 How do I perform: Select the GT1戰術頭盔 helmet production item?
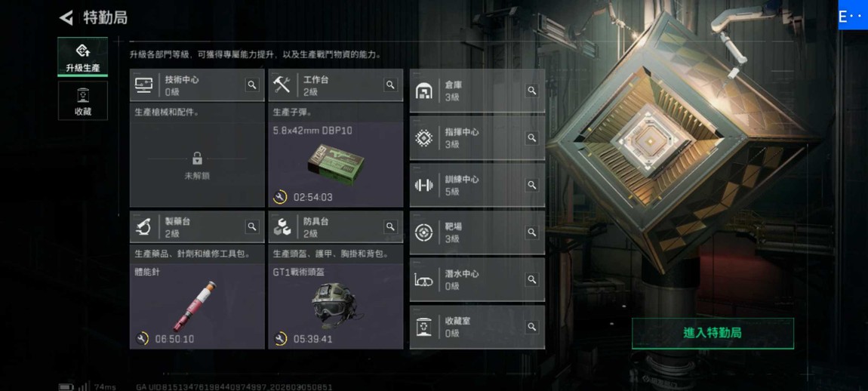[x=335, y=306]
